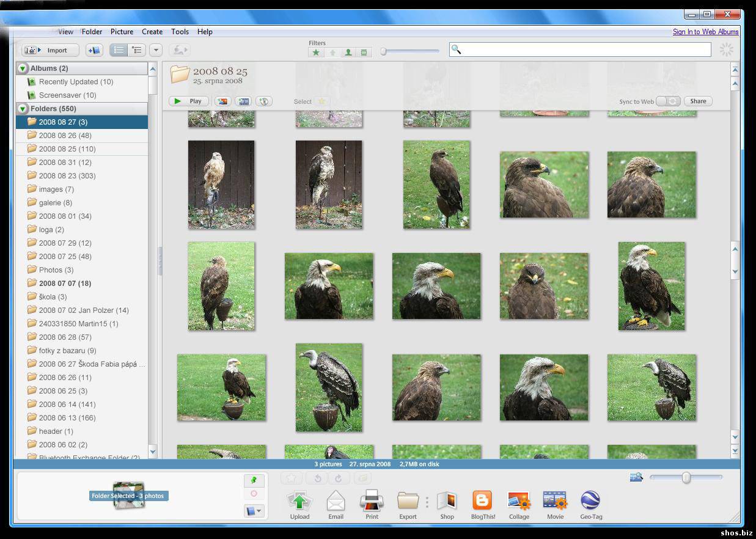Collapse the Albums section
The image size is (756, 539).
coord(23,68)
